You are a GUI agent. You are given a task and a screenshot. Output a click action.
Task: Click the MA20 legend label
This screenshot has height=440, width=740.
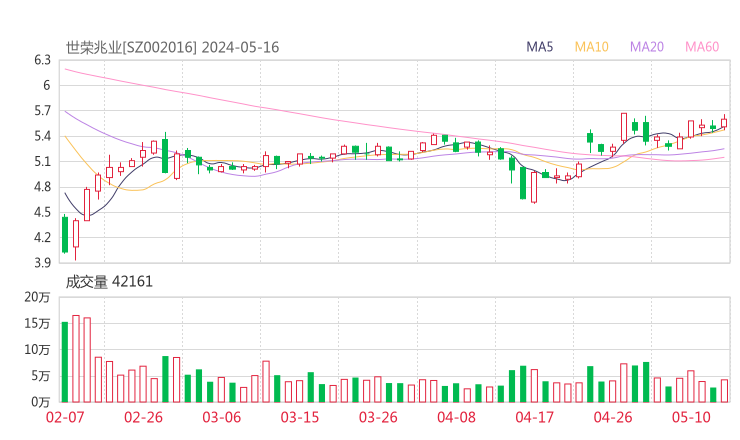[x=647, y=47]
